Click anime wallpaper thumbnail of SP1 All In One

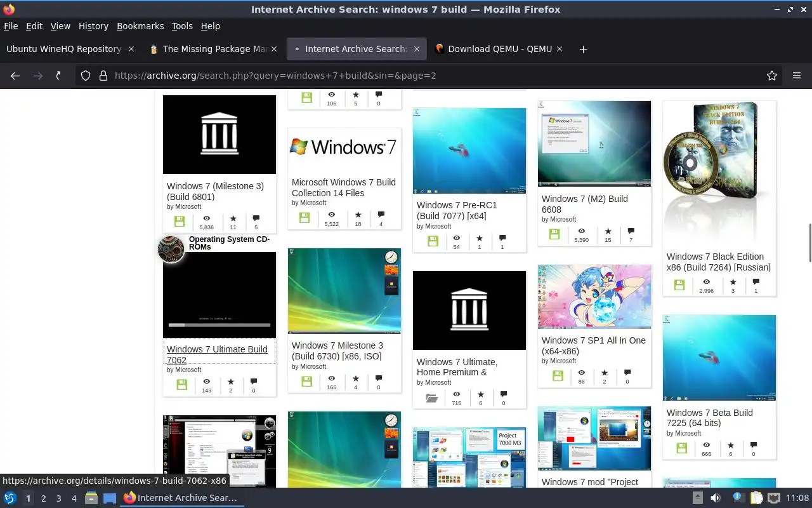click(594, 297)
